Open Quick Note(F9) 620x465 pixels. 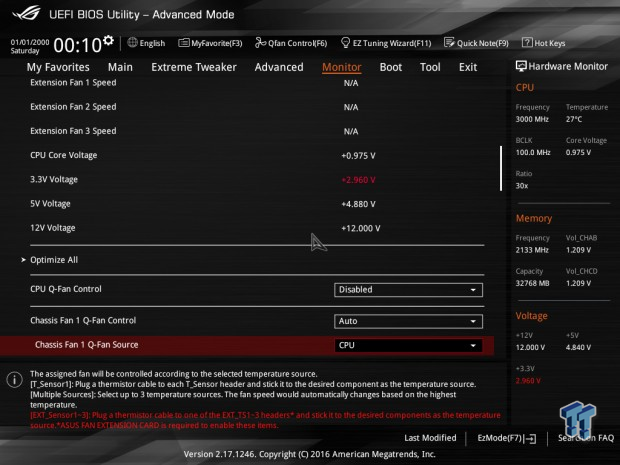tap(476, 43)
